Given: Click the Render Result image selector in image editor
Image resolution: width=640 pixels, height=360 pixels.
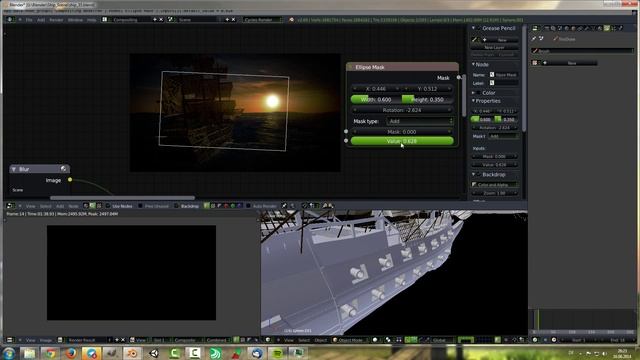Looking at the screenshot, I should [85, 340].
